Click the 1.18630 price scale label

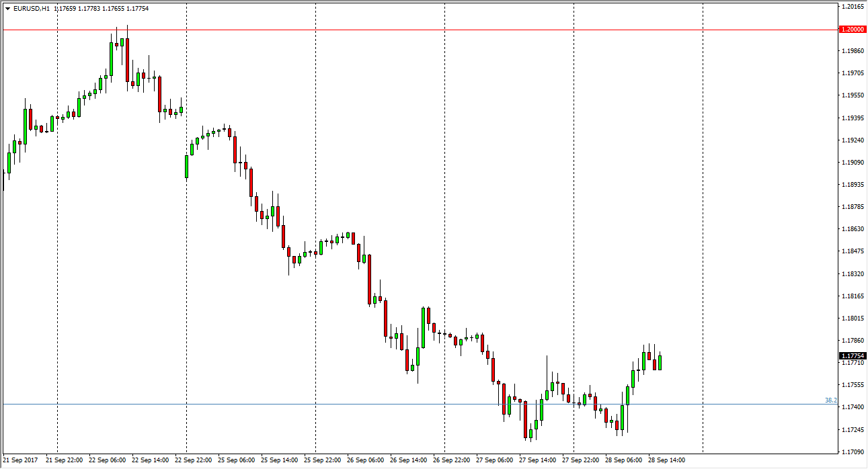pos(852,229)
